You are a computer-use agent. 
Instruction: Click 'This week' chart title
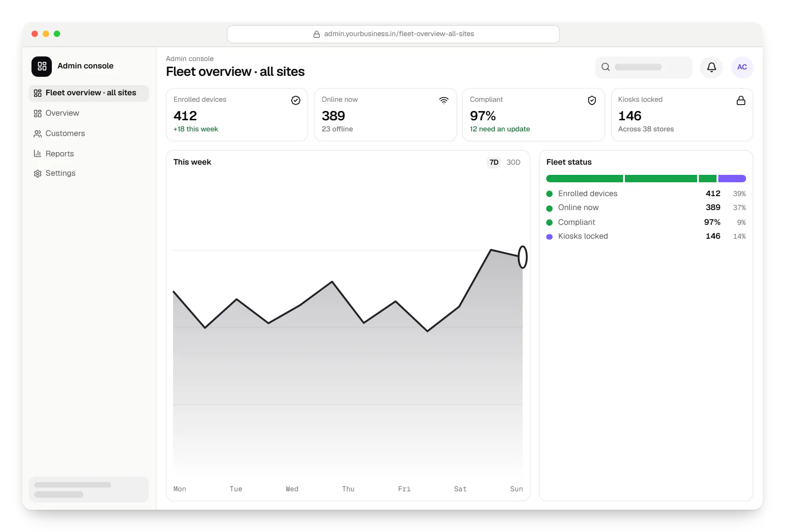[x=192, y=162]
